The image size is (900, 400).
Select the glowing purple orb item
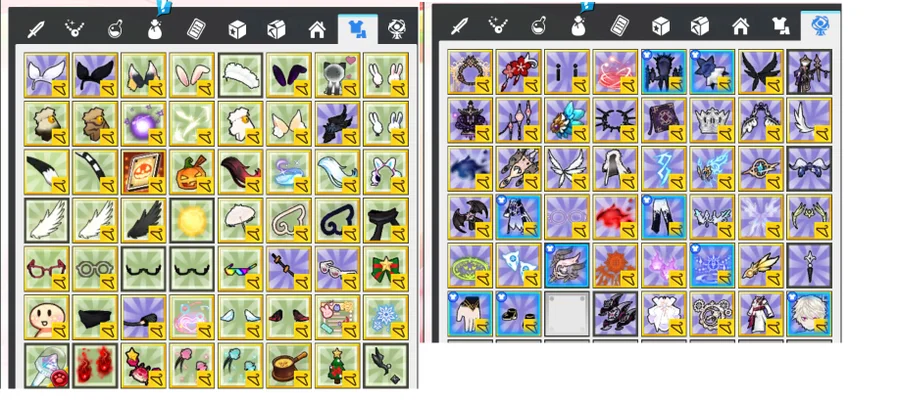[x=143, y=123]
